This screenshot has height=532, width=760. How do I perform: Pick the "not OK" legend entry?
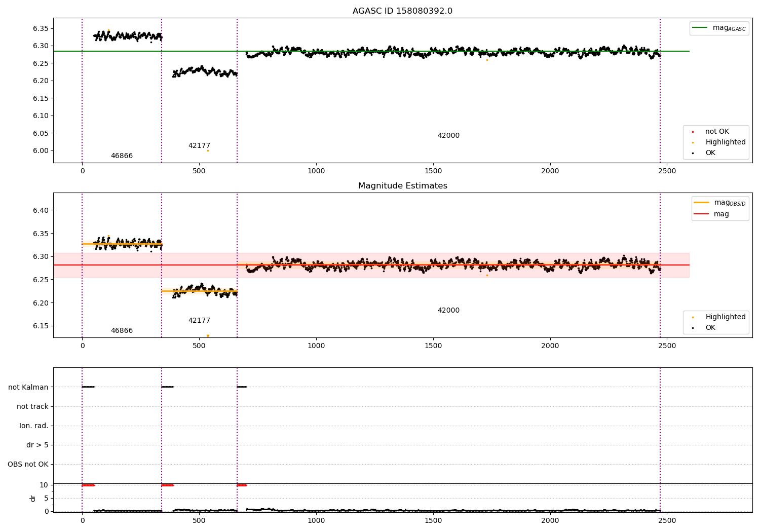[x=717, y=132]
